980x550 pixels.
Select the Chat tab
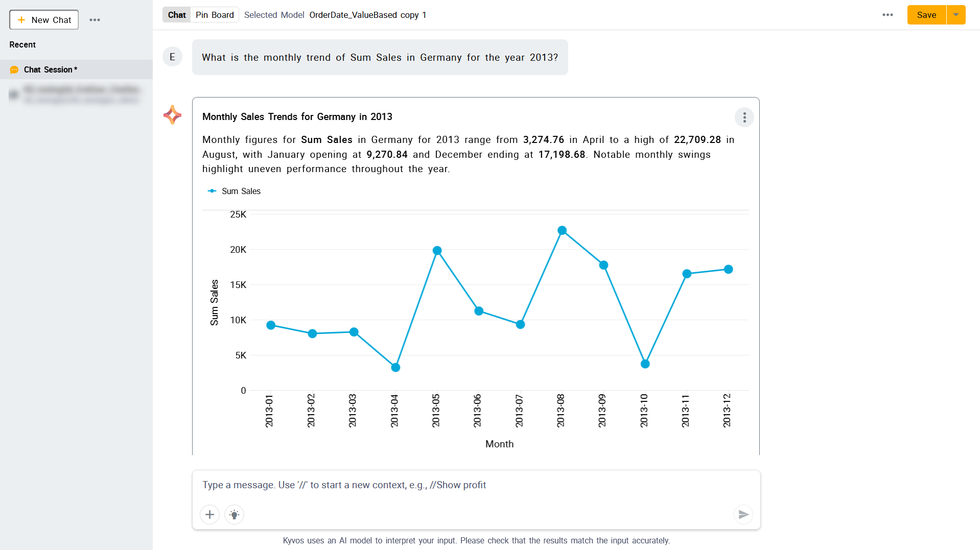pos(177,15)
